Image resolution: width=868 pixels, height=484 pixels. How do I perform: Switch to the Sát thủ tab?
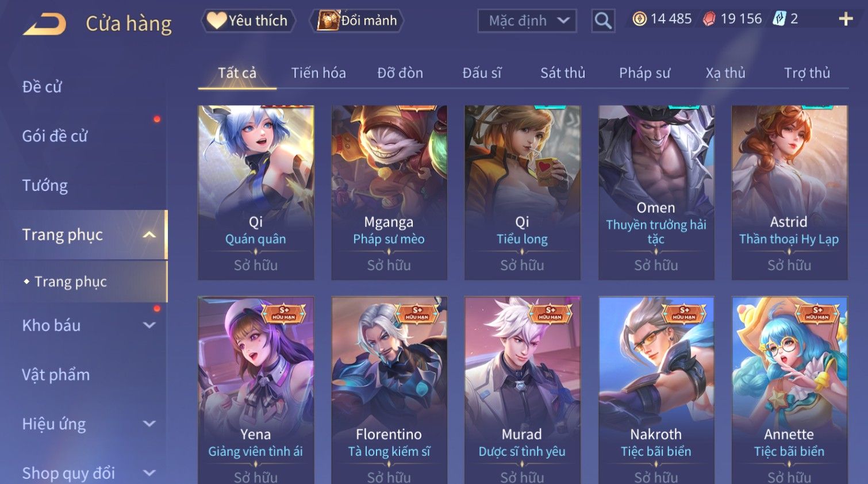563,73
